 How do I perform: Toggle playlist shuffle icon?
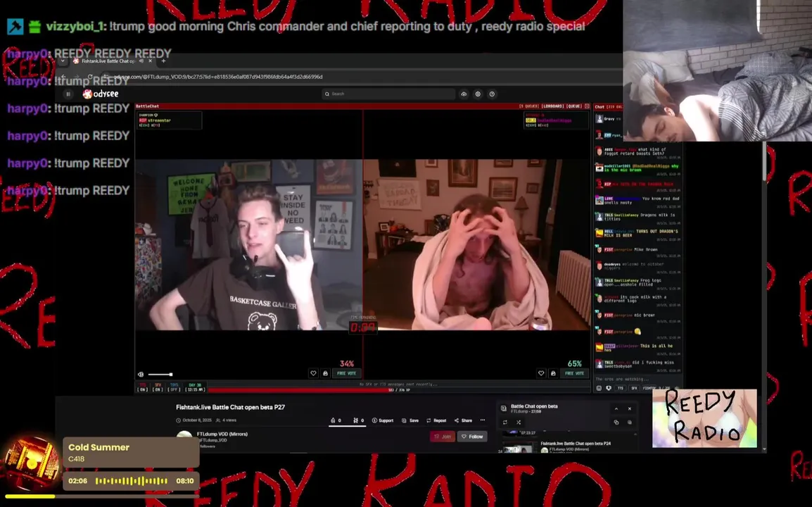point(519,423)
